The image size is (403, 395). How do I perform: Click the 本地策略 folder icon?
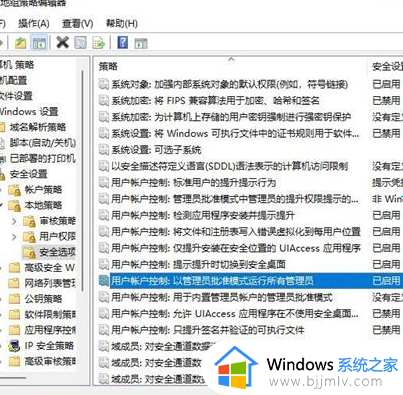[x=14, y=206]
